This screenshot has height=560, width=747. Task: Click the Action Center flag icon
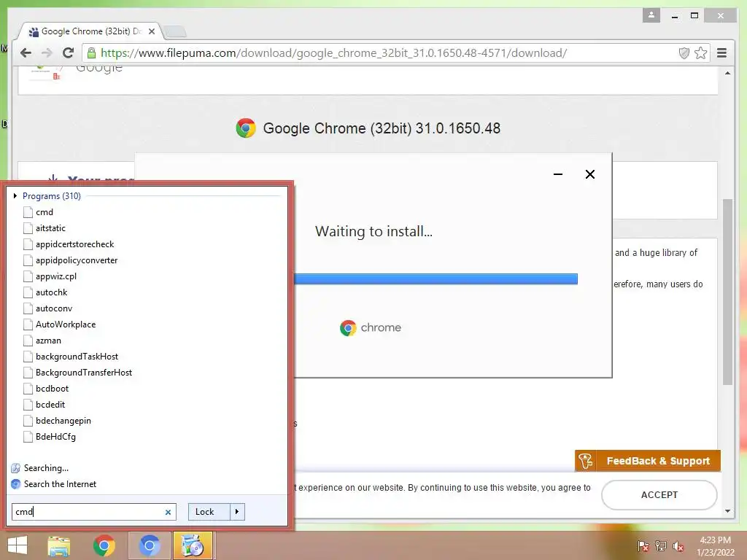(643, 546)
